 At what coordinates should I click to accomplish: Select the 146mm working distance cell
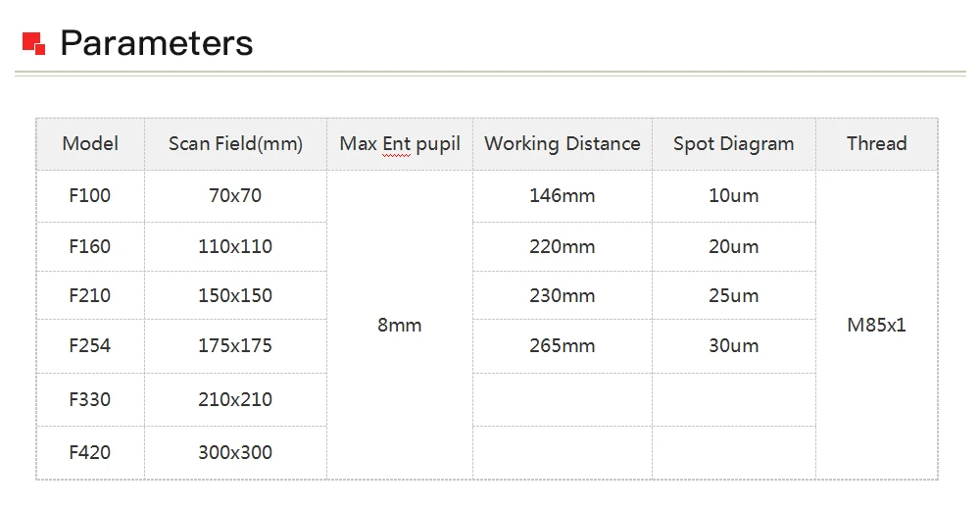click(563, 196)
